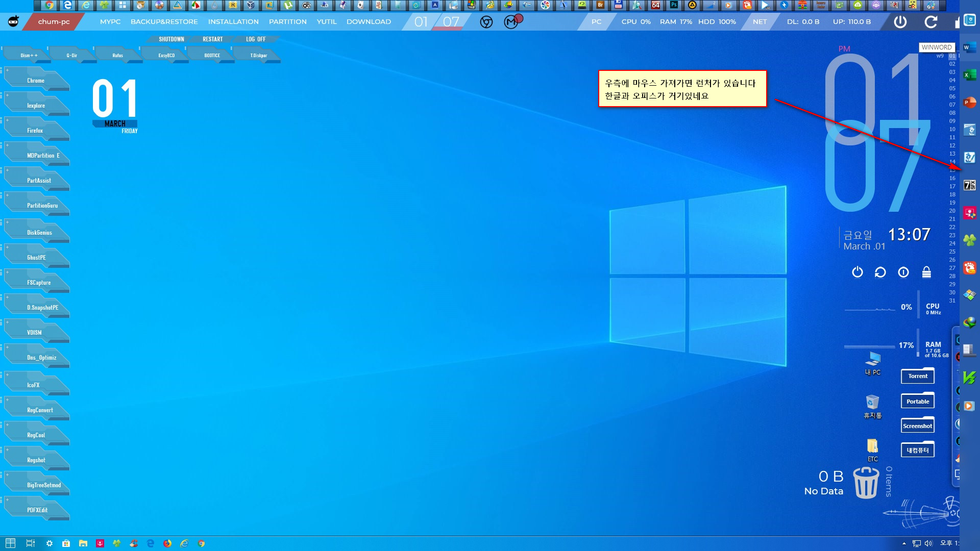Open Photoshop (Ps) icon in top strip
980x551 pixels.
[674, 5]
